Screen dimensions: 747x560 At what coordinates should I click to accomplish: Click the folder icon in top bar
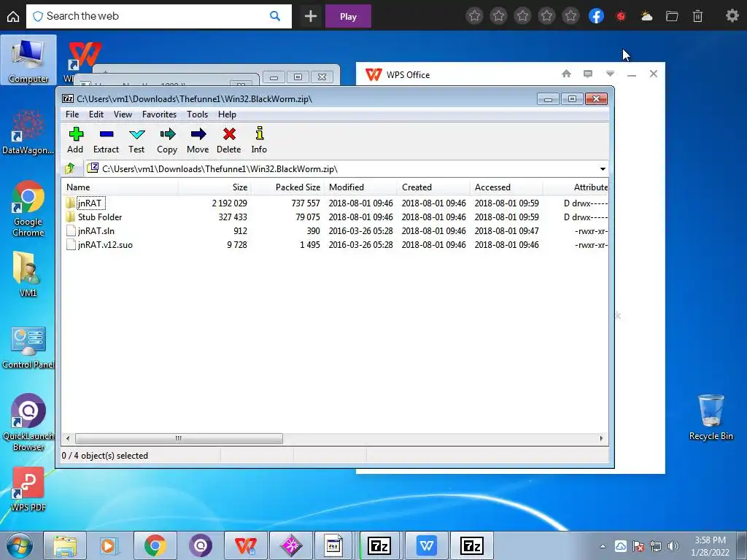(x=672, y=16)
